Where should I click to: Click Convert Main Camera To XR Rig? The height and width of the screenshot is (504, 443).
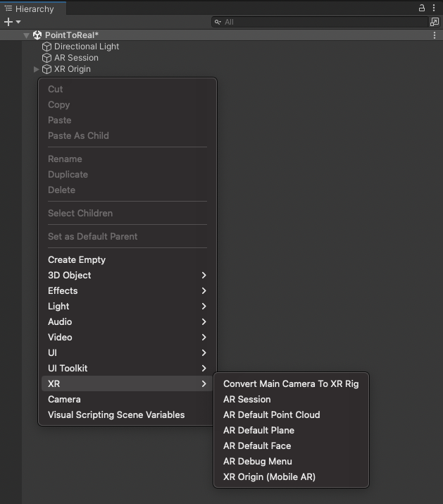point(290,383)
